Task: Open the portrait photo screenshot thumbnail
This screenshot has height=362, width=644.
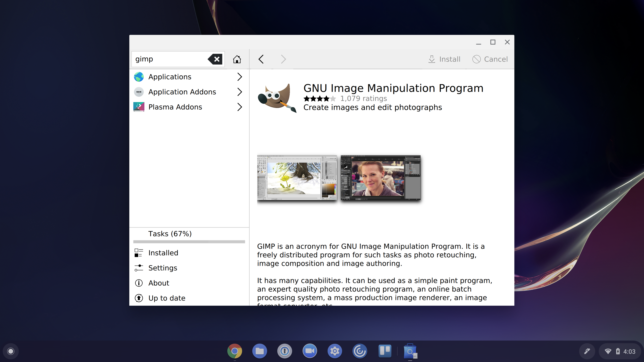Action: 381,178
